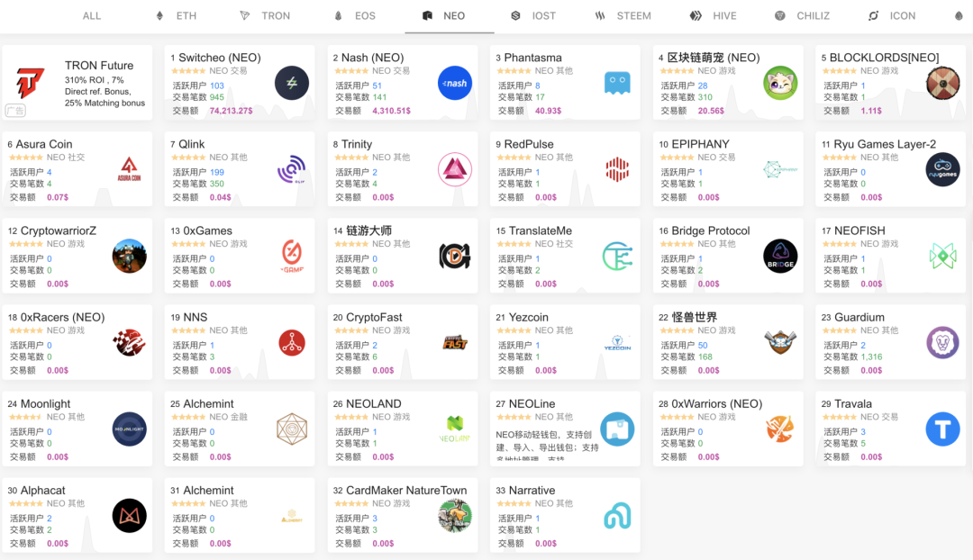Screen dimensions: 973x560
Task: Click Nash transaction volume 4,310.51$
Action: point(392,111)
